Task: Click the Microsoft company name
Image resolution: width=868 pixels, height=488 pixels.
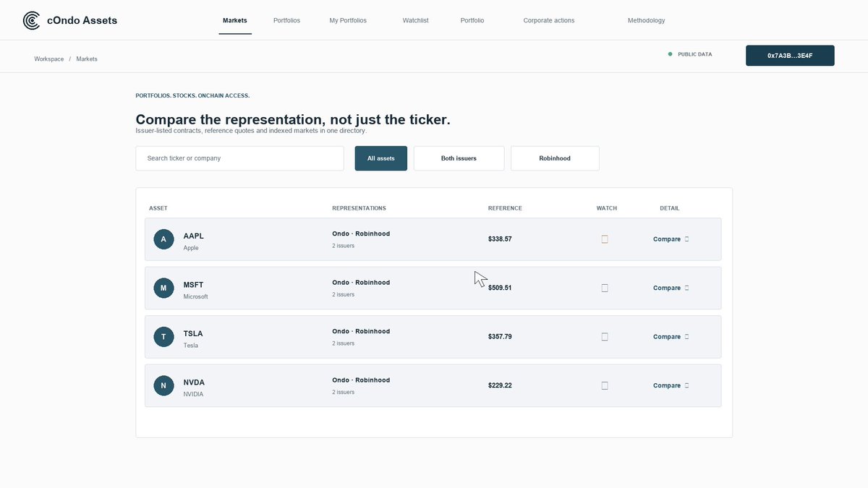Action: coord(195,297)
